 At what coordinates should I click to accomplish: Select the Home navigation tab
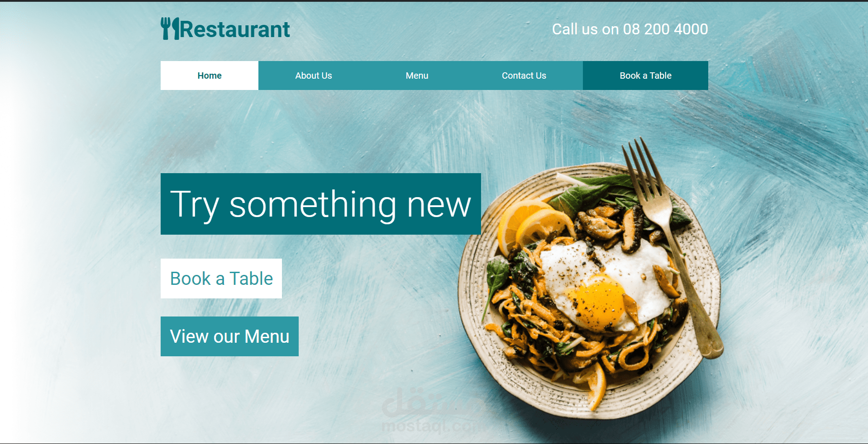[x=210, y=76]
